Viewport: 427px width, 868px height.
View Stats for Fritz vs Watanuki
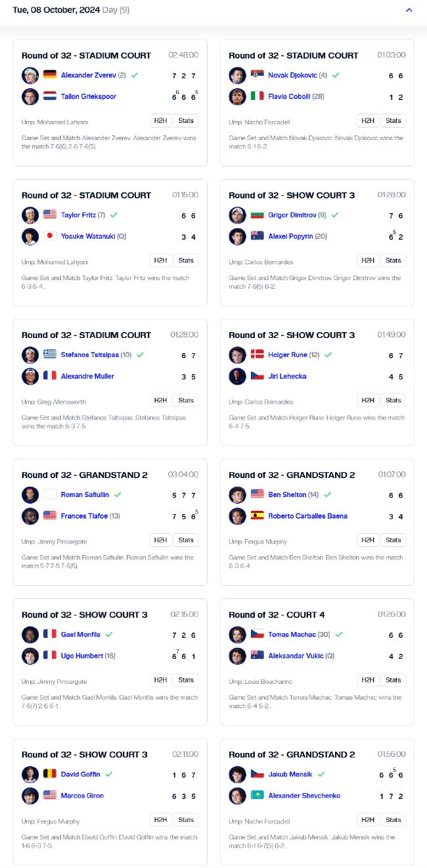[186, 260]
